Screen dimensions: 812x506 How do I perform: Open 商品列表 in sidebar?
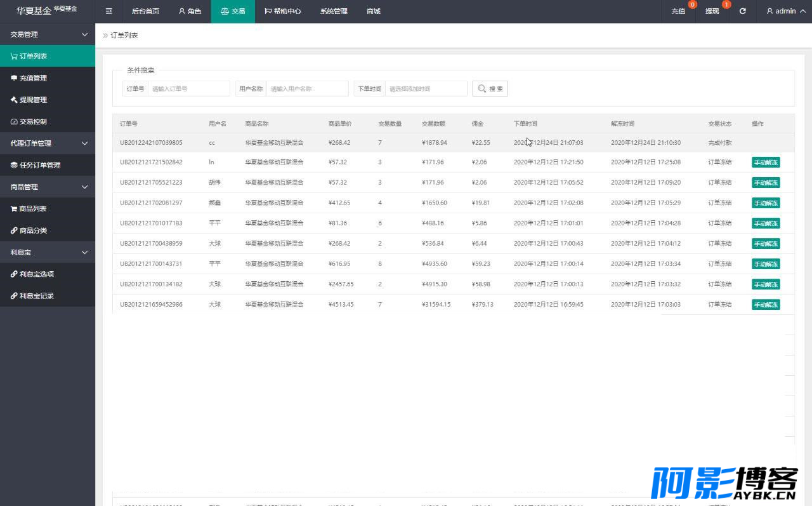pos(48,209)
